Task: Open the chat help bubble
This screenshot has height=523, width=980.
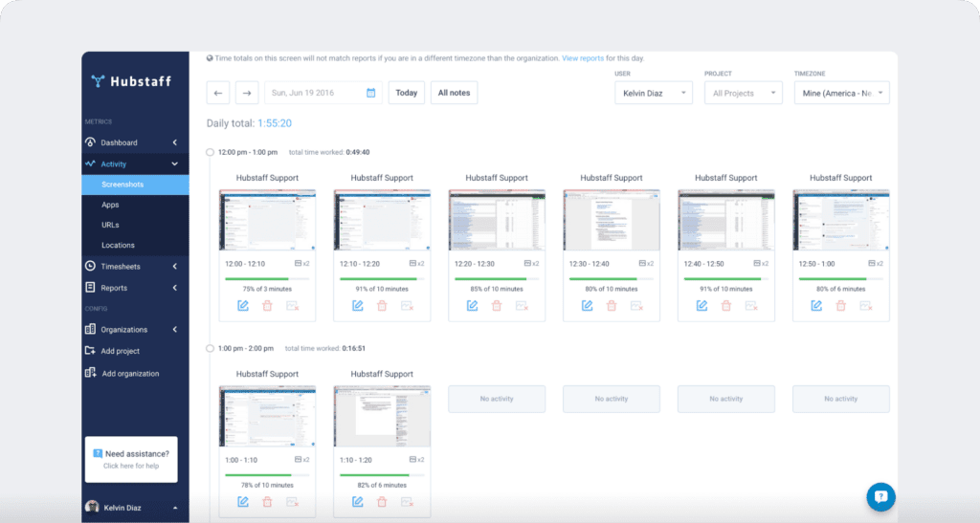Action: [880, 497]
